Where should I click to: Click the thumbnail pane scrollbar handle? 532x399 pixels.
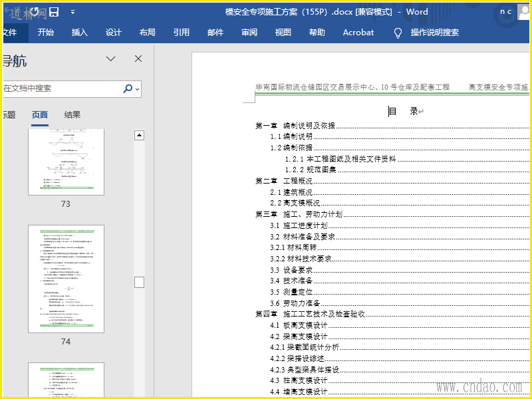[x=139, y=282]
